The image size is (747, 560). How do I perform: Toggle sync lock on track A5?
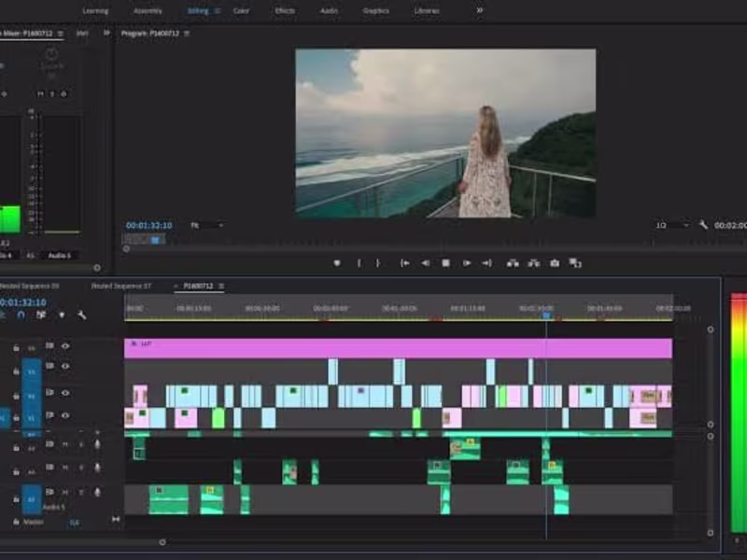click(49, 492)
